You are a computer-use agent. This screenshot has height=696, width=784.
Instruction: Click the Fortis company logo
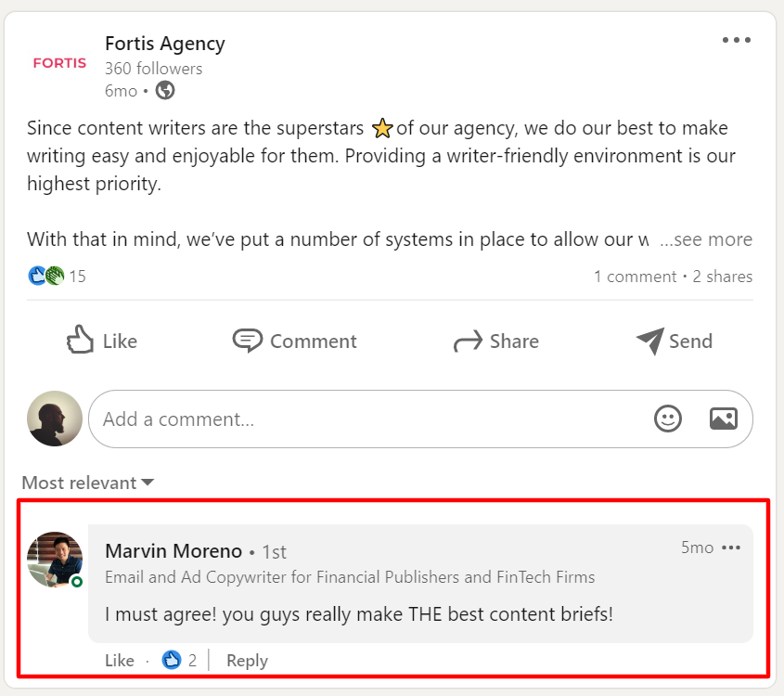(x=59, y=63)
